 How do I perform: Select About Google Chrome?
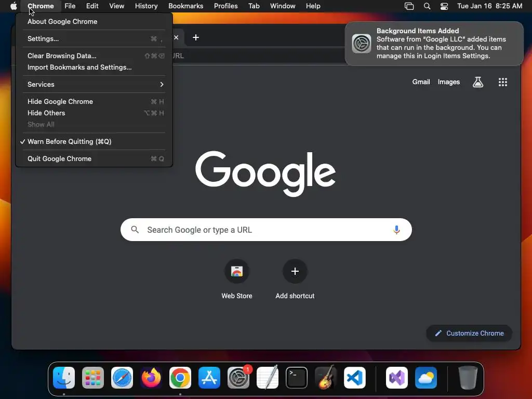pyautogui.click(x=94, y=21)
